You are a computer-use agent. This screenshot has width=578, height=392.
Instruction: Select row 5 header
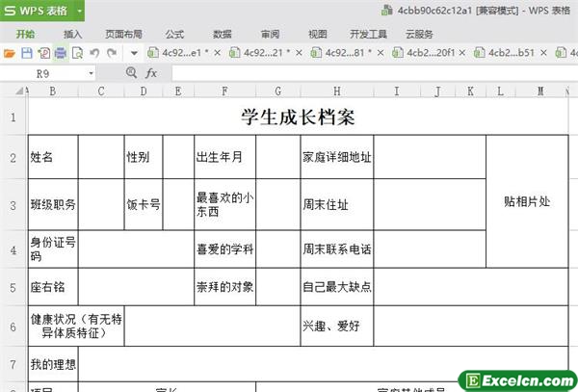13,287
